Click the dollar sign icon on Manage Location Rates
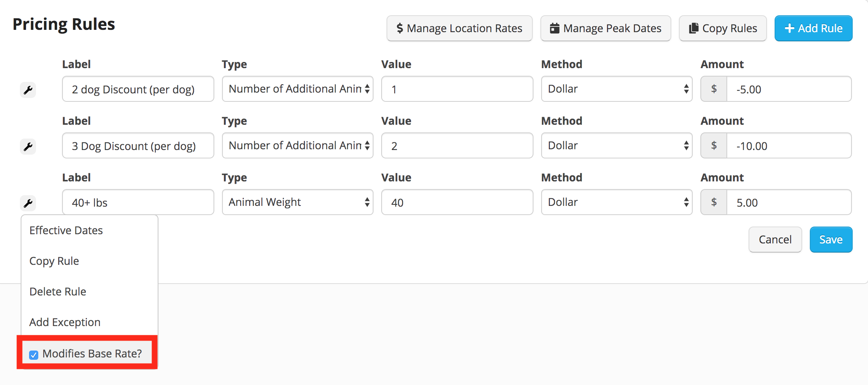868x385 pixels. [400, 28]
